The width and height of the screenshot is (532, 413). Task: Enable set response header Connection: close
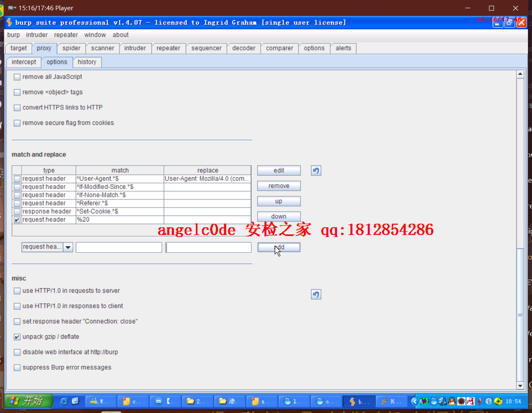17,322
